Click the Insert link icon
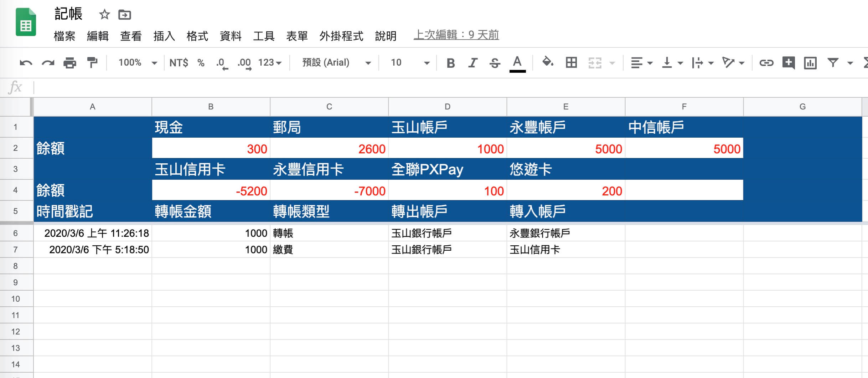Viewport: 868px width, 378px height. tap(766, 63)
